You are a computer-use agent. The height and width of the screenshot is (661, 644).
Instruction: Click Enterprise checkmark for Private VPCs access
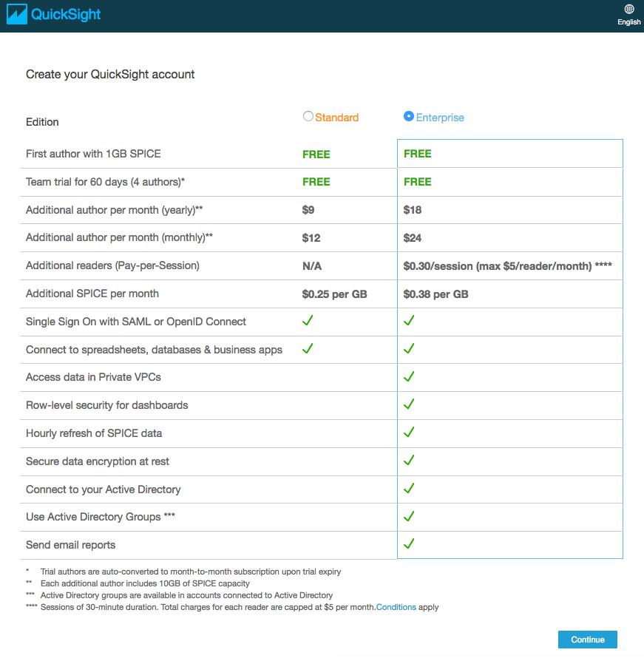click(x=409, y=376)
